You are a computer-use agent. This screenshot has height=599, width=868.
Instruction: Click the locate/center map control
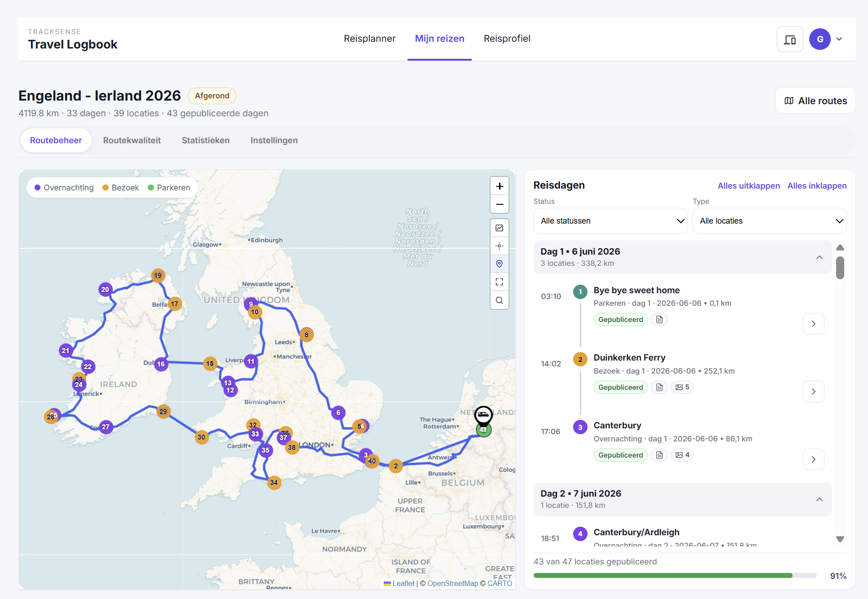(x=500, y=246)
